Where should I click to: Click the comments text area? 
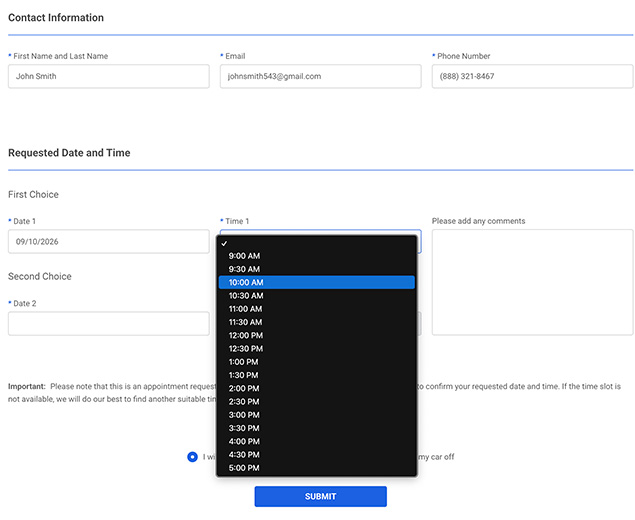(532, 282)
